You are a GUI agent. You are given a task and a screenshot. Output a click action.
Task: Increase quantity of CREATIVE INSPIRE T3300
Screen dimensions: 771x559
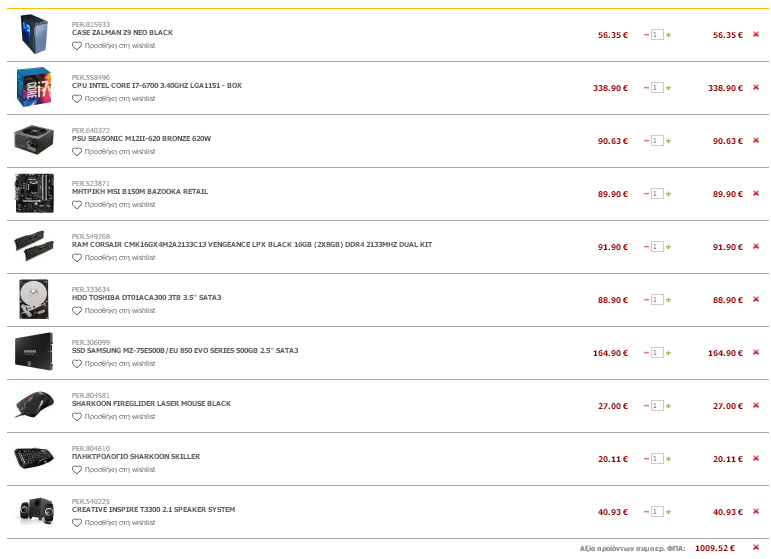(668, 512)
